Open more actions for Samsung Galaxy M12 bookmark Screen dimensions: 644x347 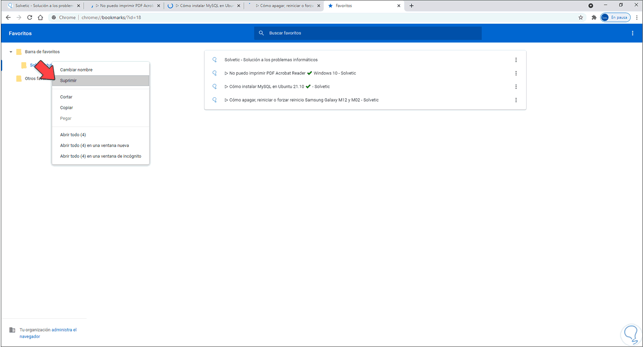pyautogui.click(x=516, y=100)
